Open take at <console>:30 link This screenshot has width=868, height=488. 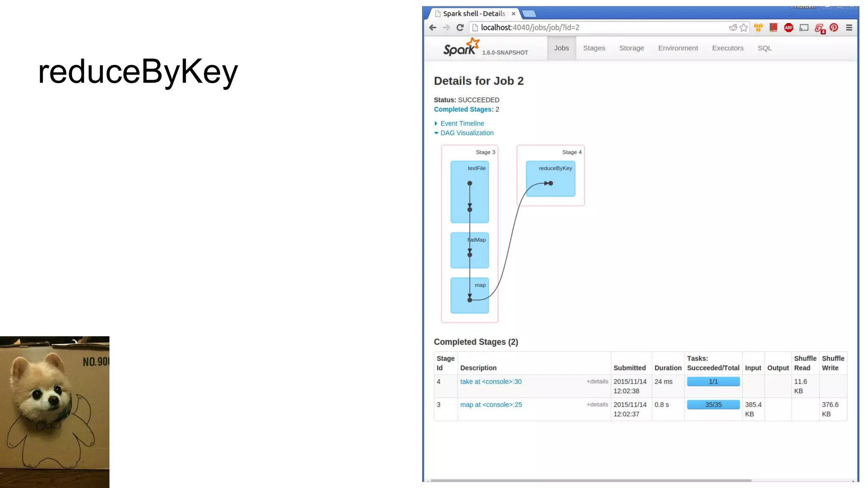coord(491,382)
